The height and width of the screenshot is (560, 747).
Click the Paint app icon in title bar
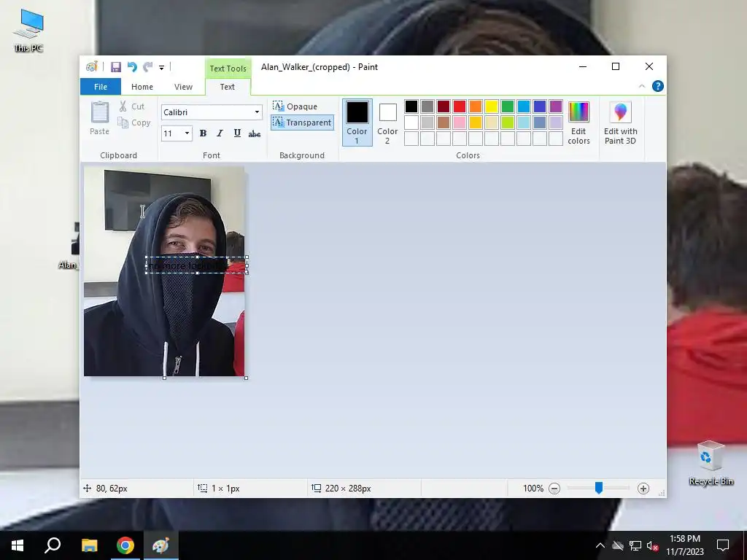click(x=91, y=67)
